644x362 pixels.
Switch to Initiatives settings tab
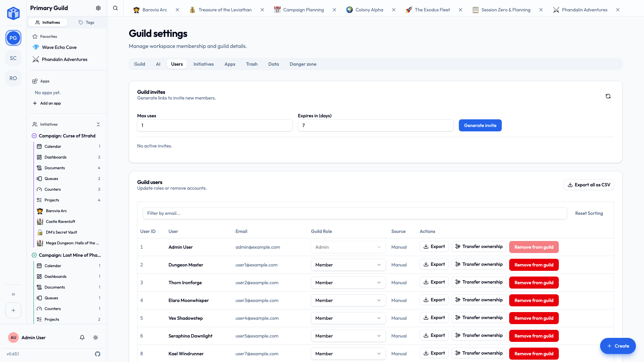click(x=204, y=64)
